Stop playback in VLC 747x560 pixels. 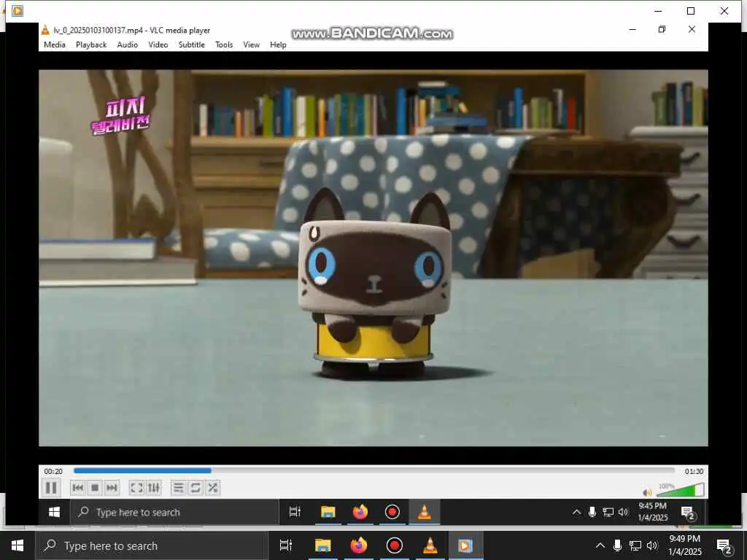pos(94,488)
